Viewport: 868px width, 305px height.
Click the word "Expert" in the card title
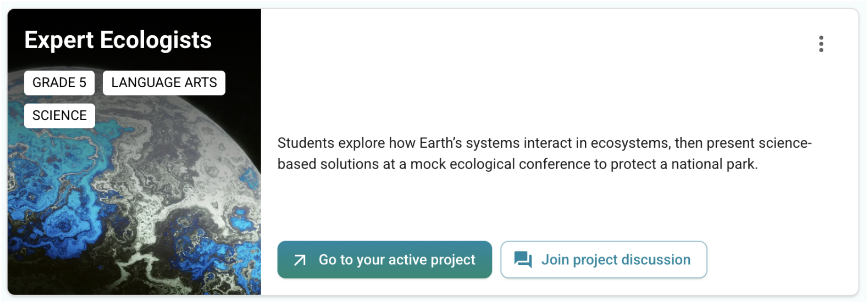(x=59, y=40)
